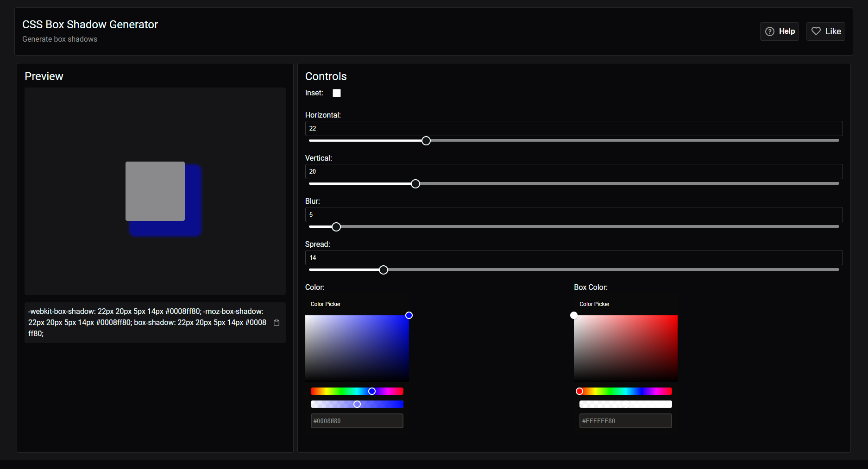This screenshot has height=469, width=868.
Task: Click the #FFFFFF80 hex input field
Action: [626, 421]
